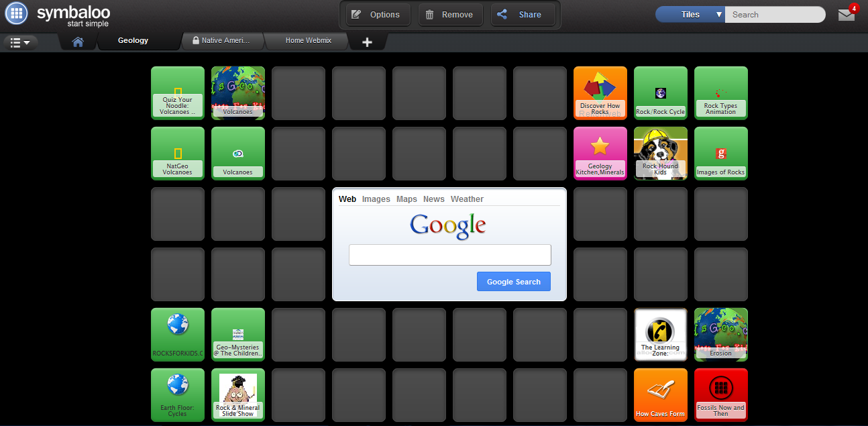Image resolution: width=868 pixels, height=426 pixels.
Task: Expand the Tiles search-type dropdown
Action: (x=690, y=15)
